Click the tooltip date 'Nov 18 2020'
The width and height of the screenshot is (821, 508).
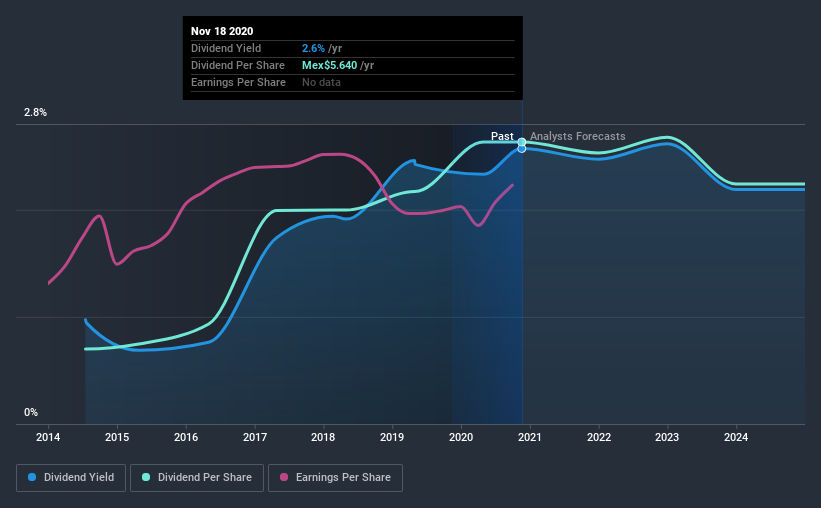[x=222, y=31]
